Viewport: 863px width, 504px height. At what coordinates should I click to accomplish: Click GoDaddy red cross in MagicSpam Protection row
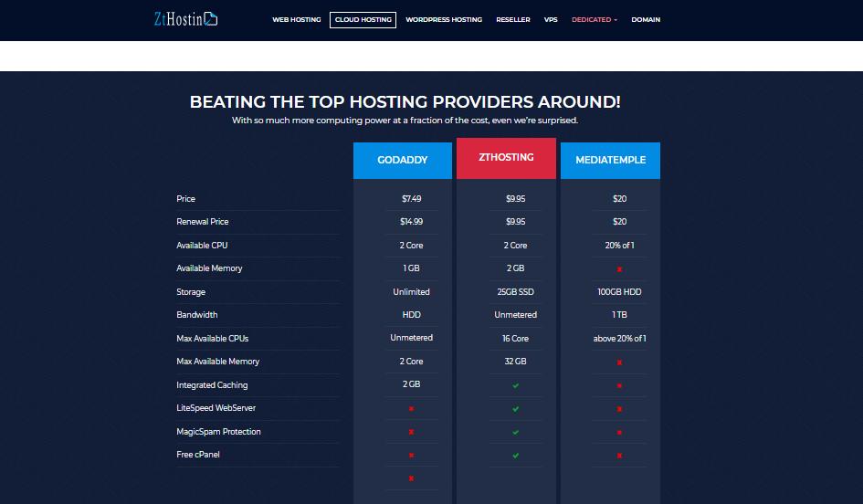[411, 432]
